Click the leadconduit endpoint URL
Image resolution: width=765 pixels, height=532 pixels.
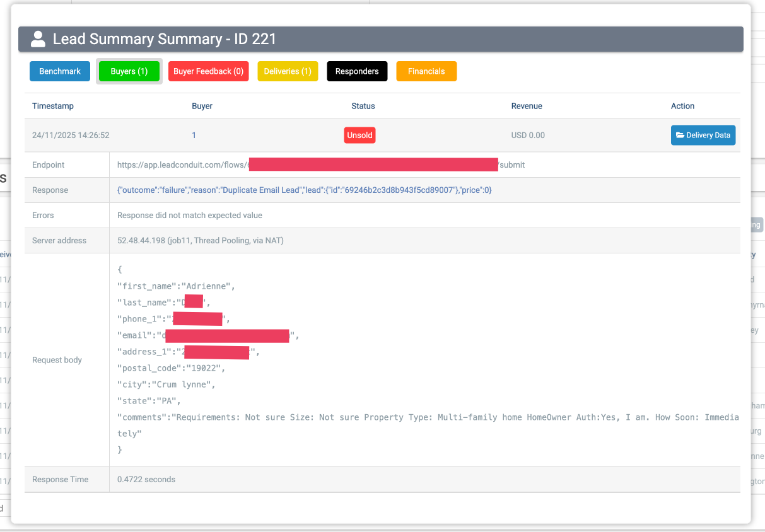321,165
